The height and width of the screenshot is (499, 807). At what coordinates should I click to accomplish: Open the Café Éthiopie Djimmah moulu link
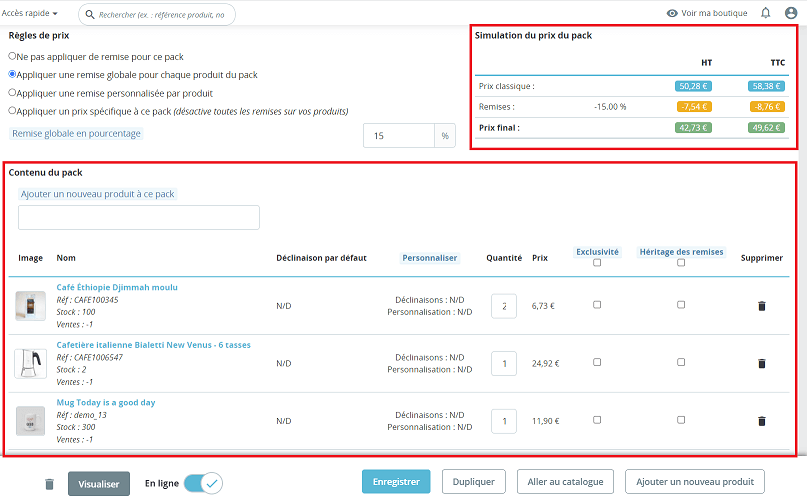point(117,287)
